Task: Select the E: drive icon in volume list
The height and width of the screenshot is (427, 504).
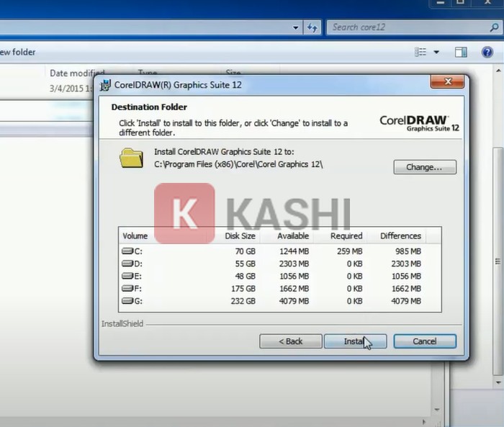Action: (x=128, y=275)
